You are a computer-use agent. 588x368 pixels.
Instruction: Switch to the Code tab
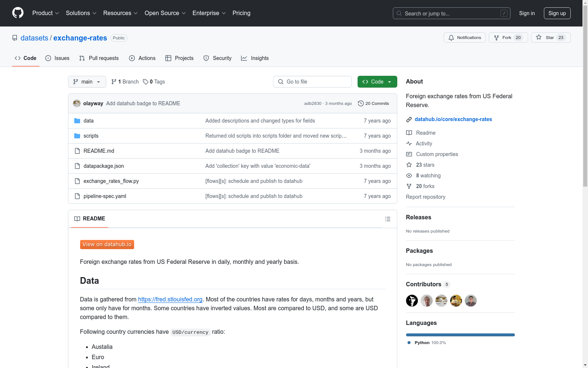(26, 58)
